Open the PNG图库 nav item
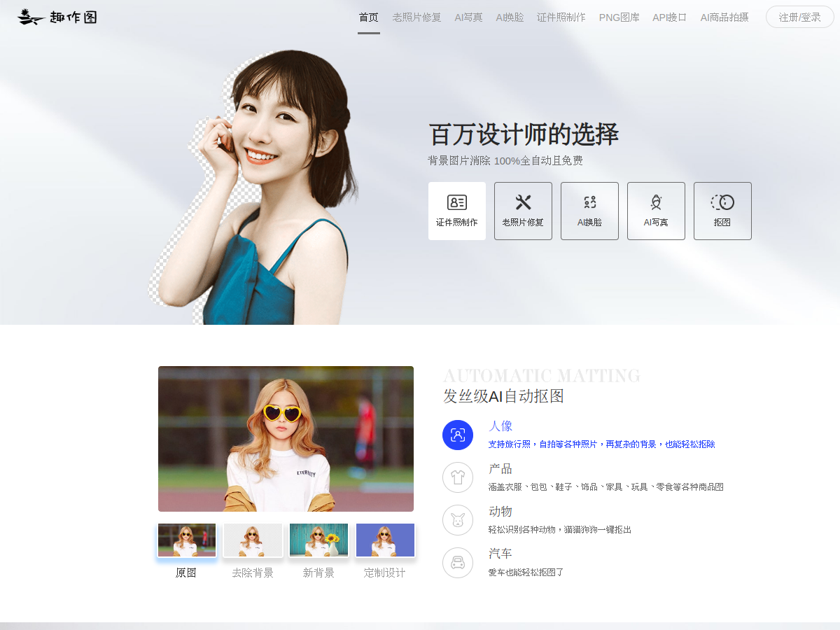The height and width of the screenshot is (630, 840). (x=619, y=17)
